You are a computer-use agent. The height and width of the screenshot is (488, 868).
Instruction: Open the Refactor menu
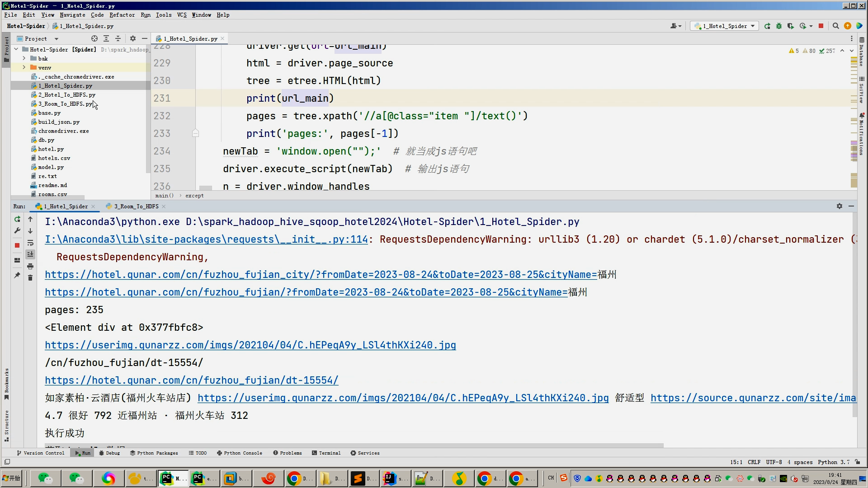click(122, 15)
